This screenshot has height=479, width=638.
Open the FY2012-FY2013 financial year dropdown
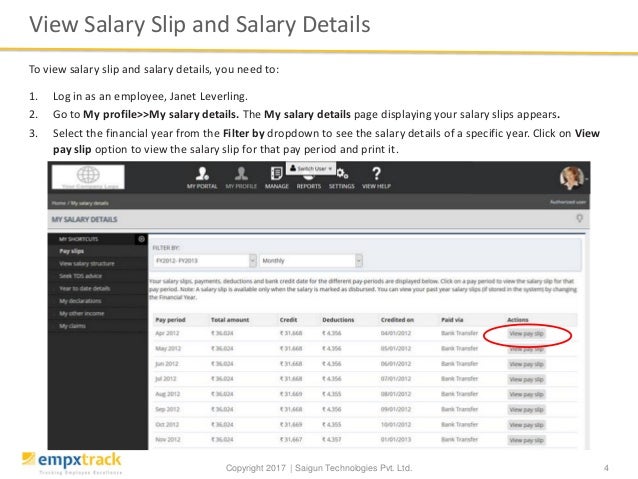(205, 260)
